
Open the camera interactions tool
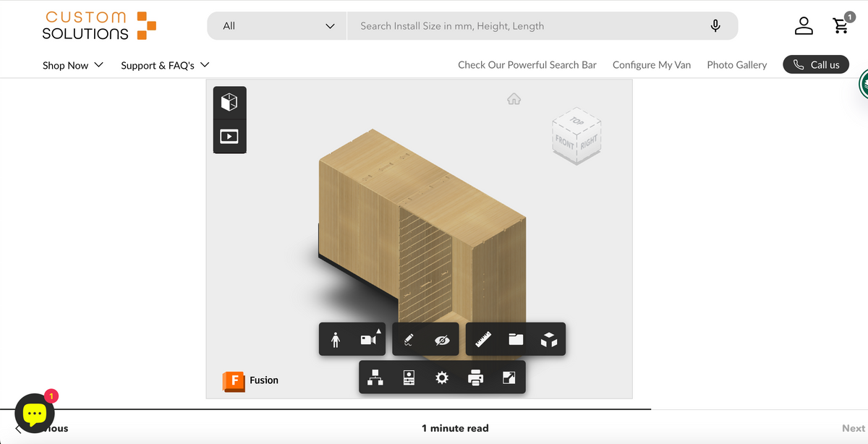pos(369,339)
